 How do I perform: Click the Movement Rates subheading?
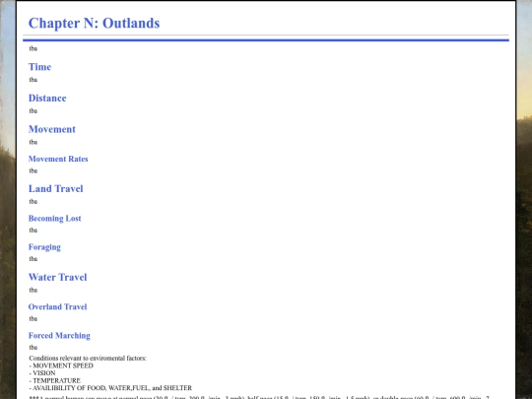coord(58,159)
